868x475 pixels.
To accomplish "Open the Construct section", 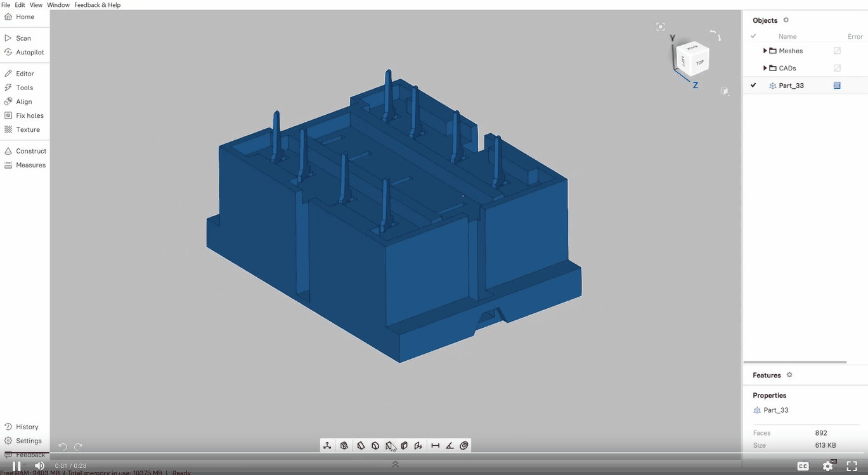I will (x=25, y=151).
